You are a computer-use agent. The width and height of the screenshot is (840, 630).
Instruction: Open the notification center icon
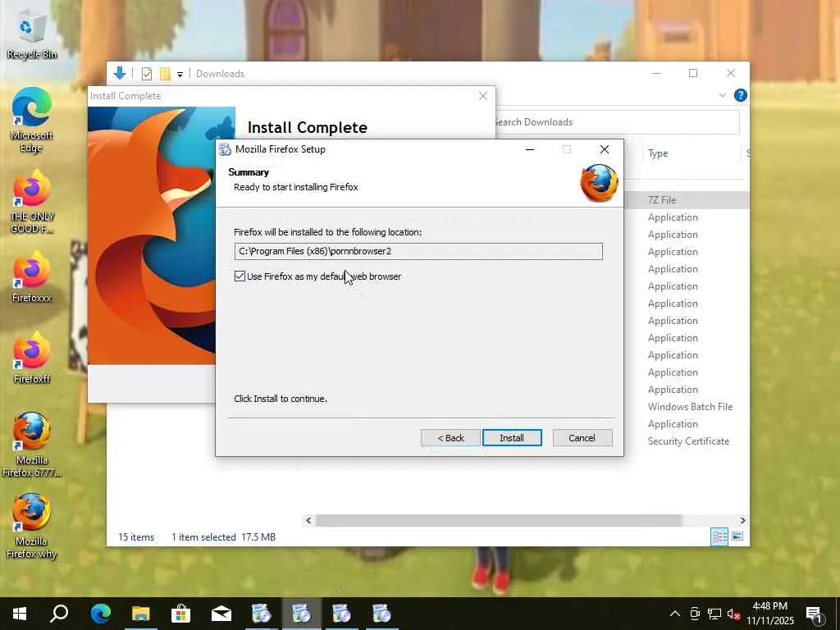[x=815, y=614]
